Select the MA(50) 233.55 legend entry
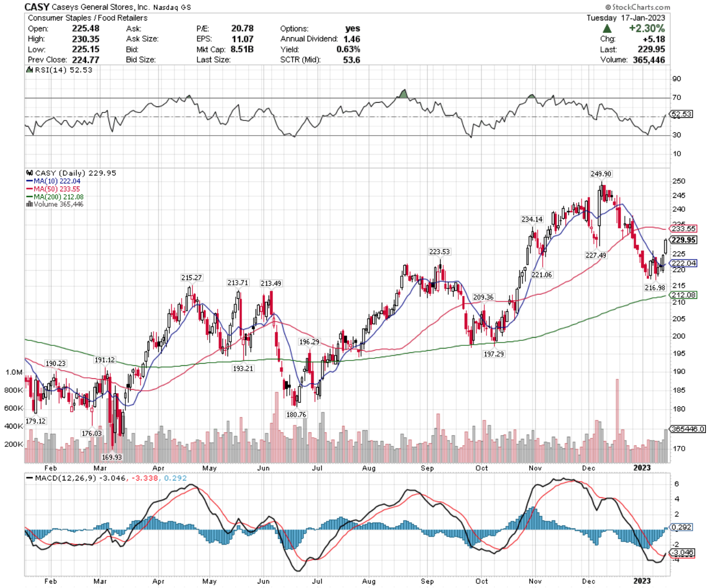Screen dimensions: 707x588 click(53, 189)
